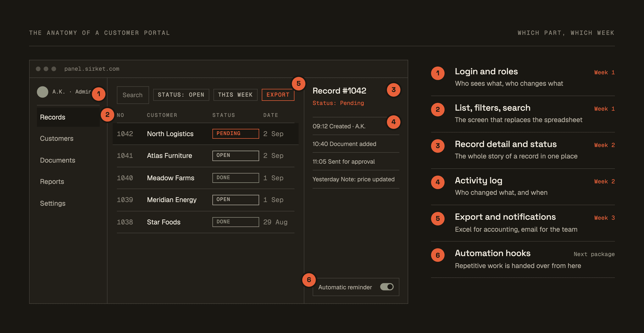
Task: Go to Documents in the sidebar
Action: pyautogui.click(x=58, y=160)
